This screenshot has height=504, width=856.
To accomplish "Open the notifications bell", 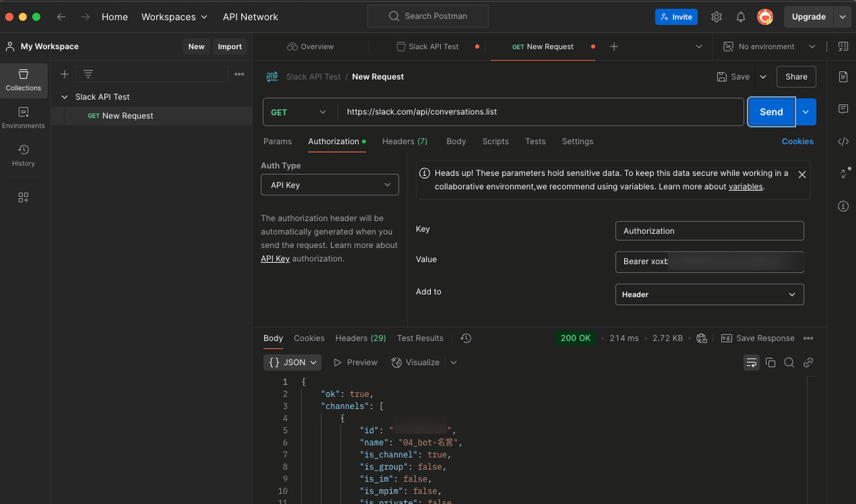I will (740, 16).
